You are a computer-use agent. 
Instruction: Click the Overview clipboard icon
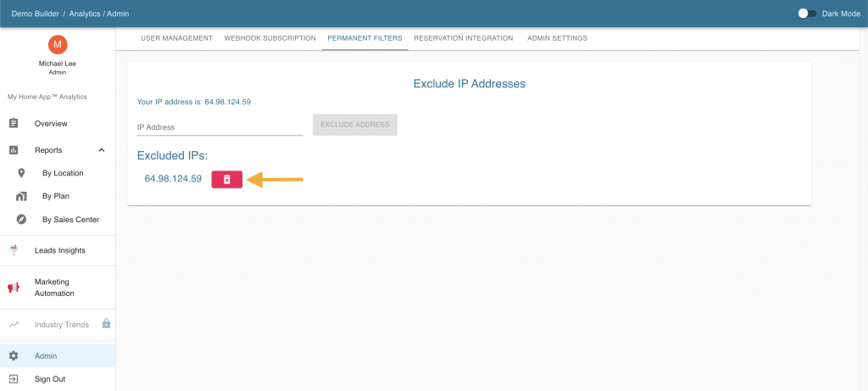tap(14, 124)
